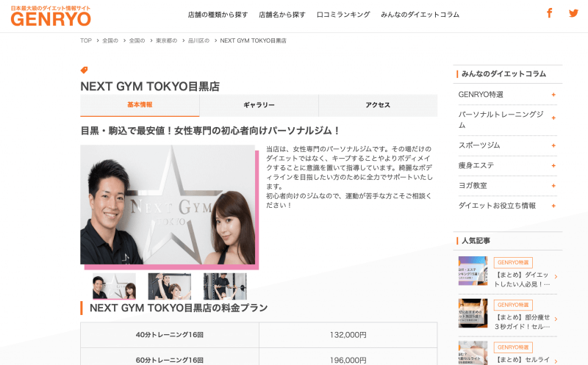Click 目黒・駒込で最安値 headline text
588x365 pixels.
tap(210, 131)
